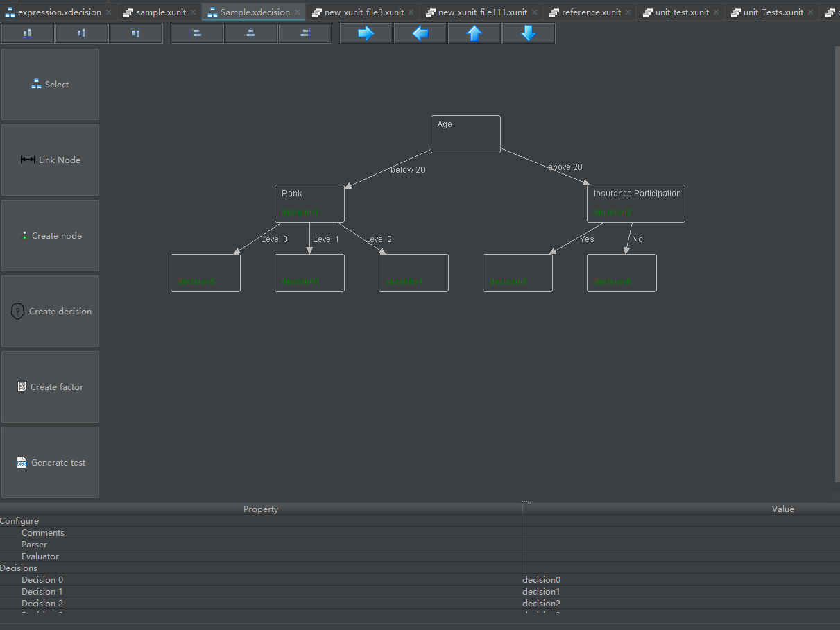840x630 pixels.
Task: Close the unit_test.xunit tab
Action: (717, 12)
